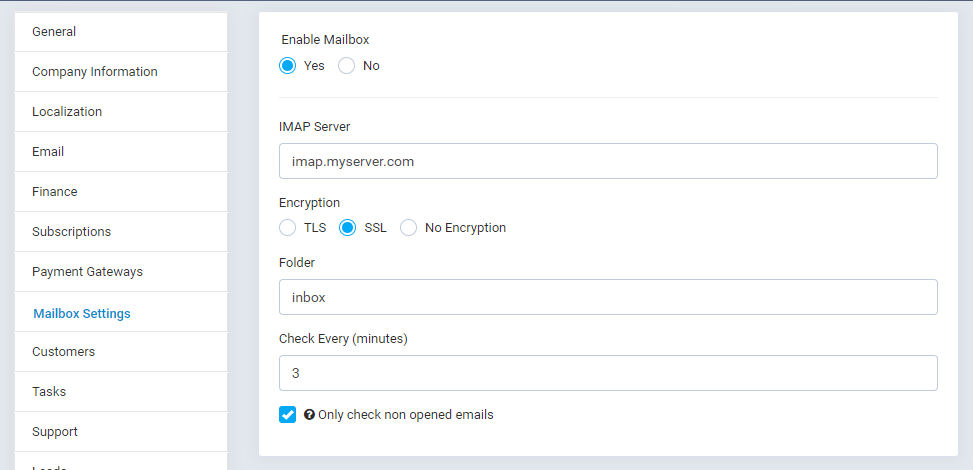Switch to Support settings
973x470 pixels.
[x=55, y=432]
